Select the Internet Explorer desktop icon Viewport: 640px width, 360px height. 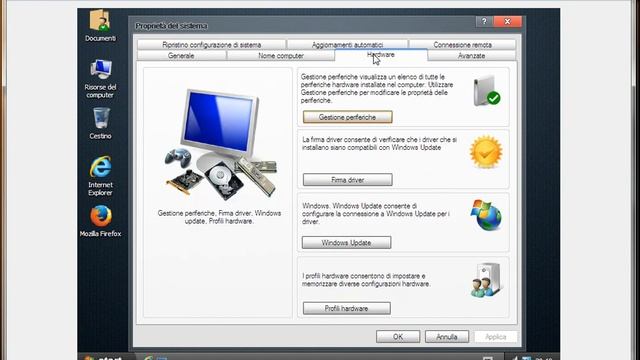click(x=100, y=176)
